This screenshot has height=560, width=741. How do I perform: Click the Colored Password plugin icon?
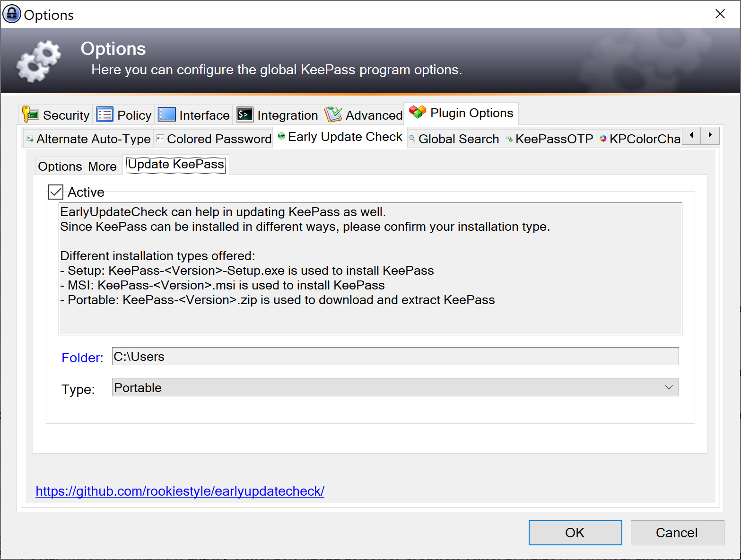(161, 139)
